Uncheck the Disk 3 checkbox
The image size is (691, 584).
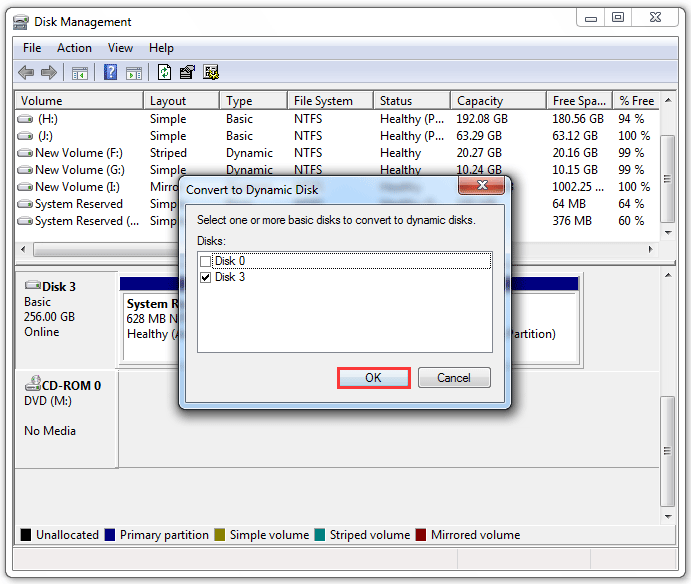pos(205,277)
